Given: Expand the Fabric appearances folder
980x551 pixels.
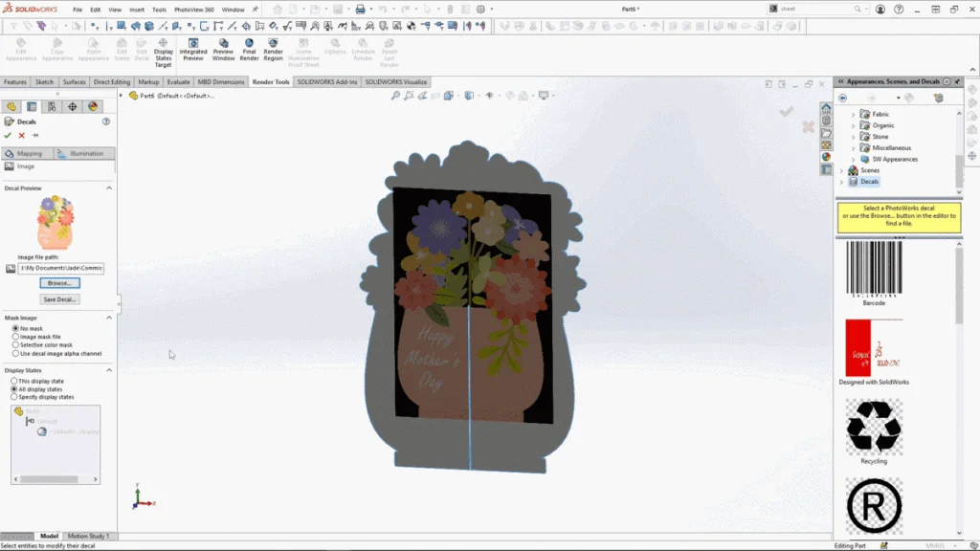Looking at the screenshot, I should (854, 114).
